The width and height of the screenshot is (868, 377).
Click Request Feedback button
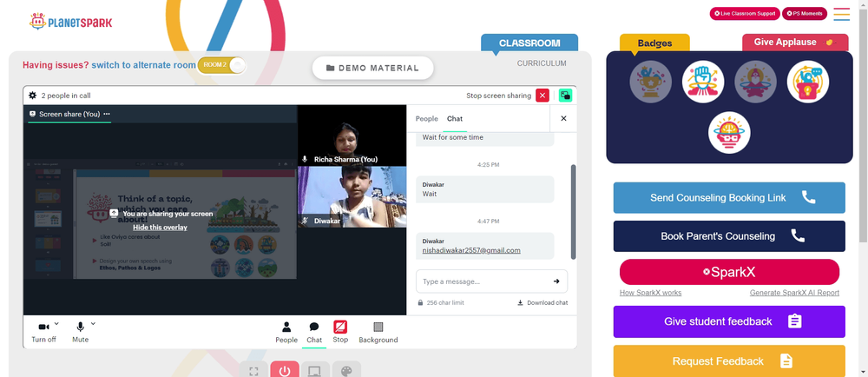[x=729, y=361]
